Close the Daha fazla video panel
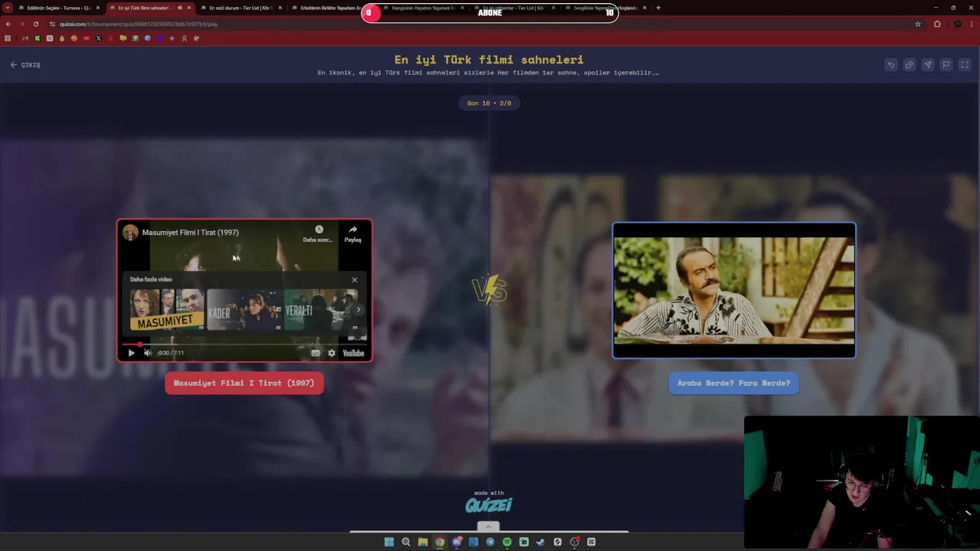Screen dimensions: 980x551 click(354, 279)
